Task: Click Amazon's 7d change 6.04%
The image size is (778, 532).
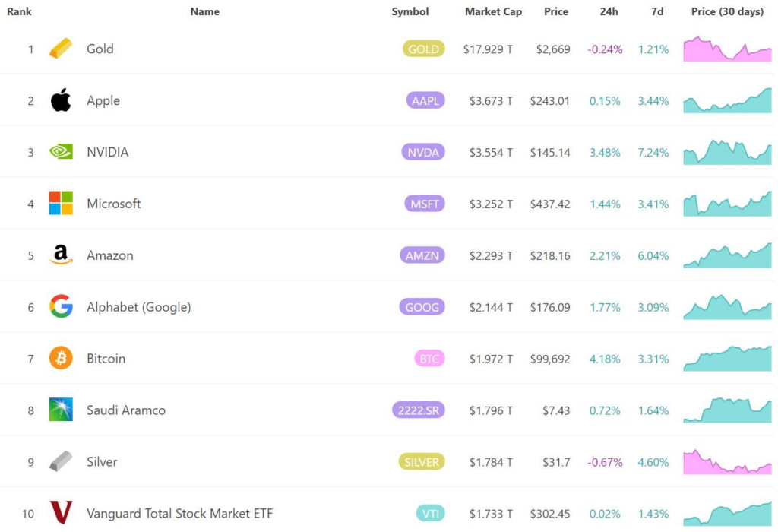Action: point(653,255)
